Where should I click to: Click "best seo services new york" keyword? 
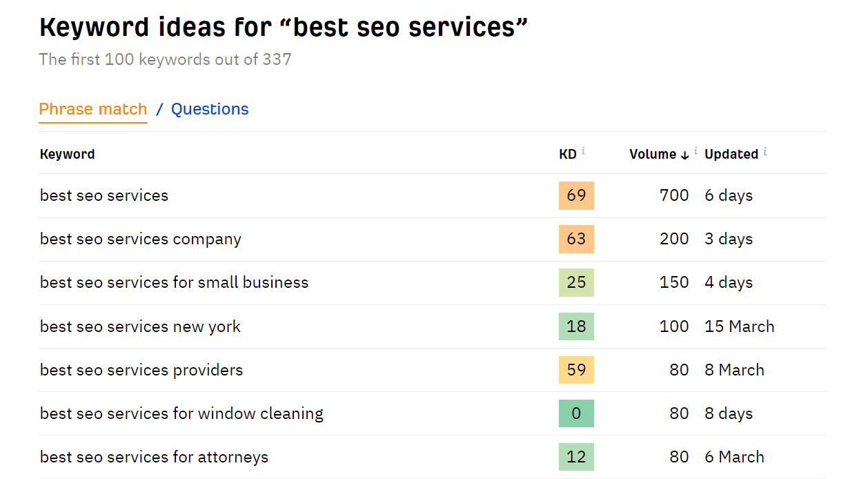pos(140,326)
